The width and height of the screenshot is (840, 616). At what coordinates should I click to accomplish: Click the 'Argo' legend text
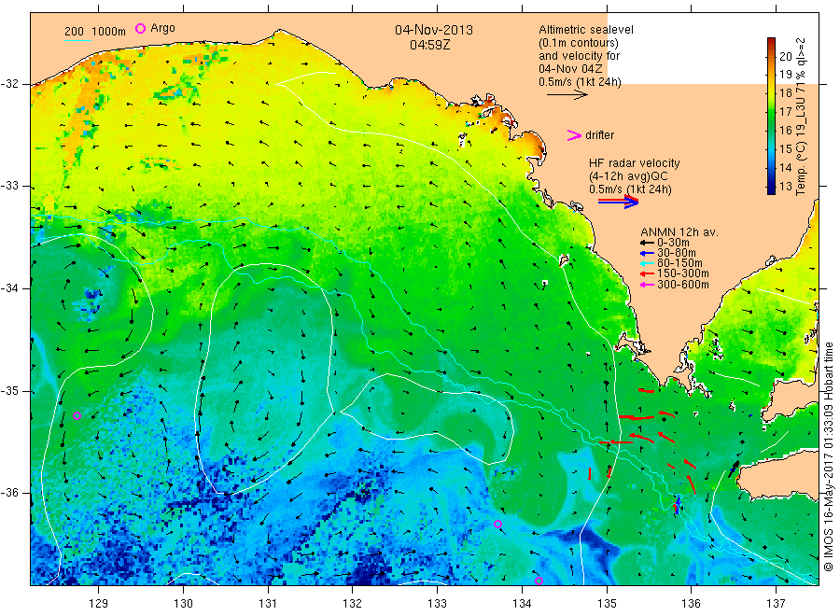[x=162, y=28]
